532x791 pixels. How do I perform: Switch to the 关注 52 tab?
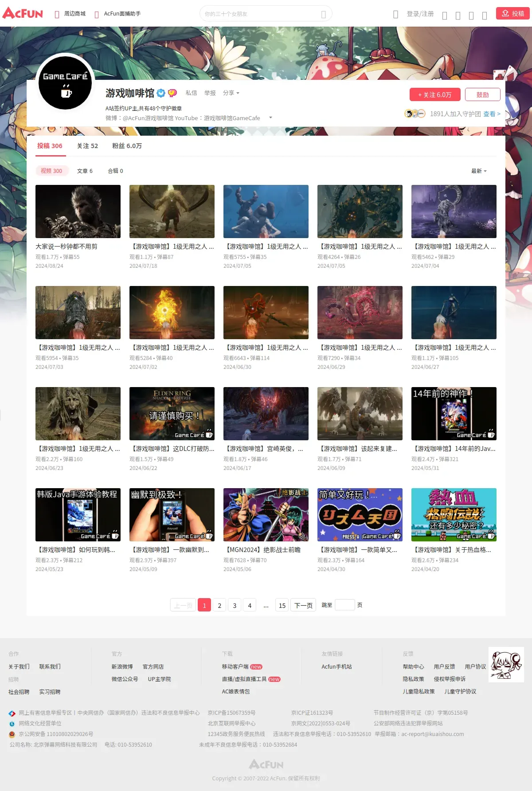pos(87,146)
